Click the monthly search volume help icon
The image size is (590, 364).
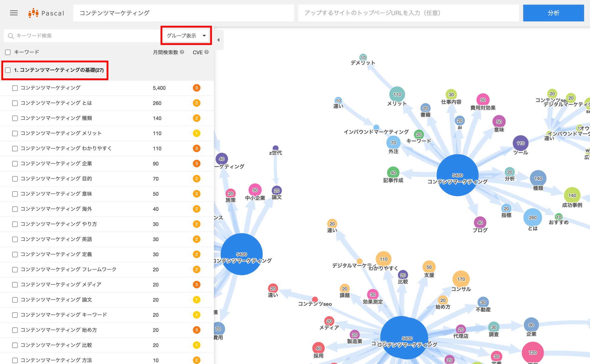coord(182,52)
